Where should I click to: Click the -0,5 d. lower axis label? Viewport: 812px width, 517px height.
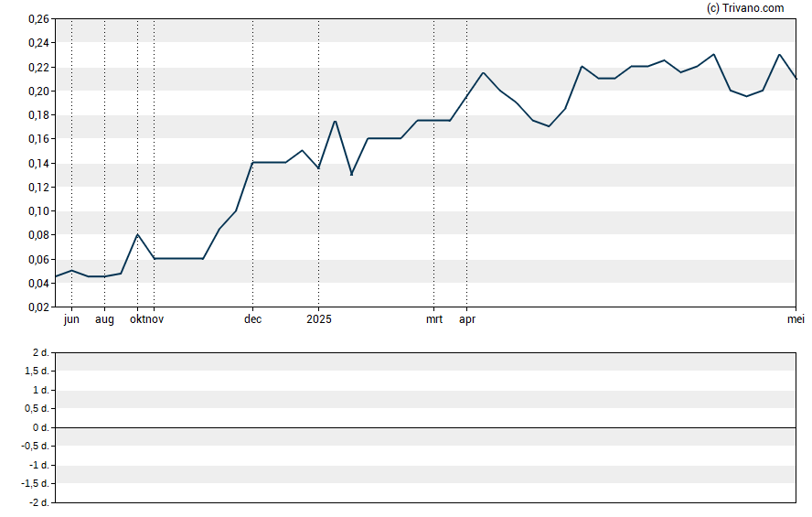36,446
